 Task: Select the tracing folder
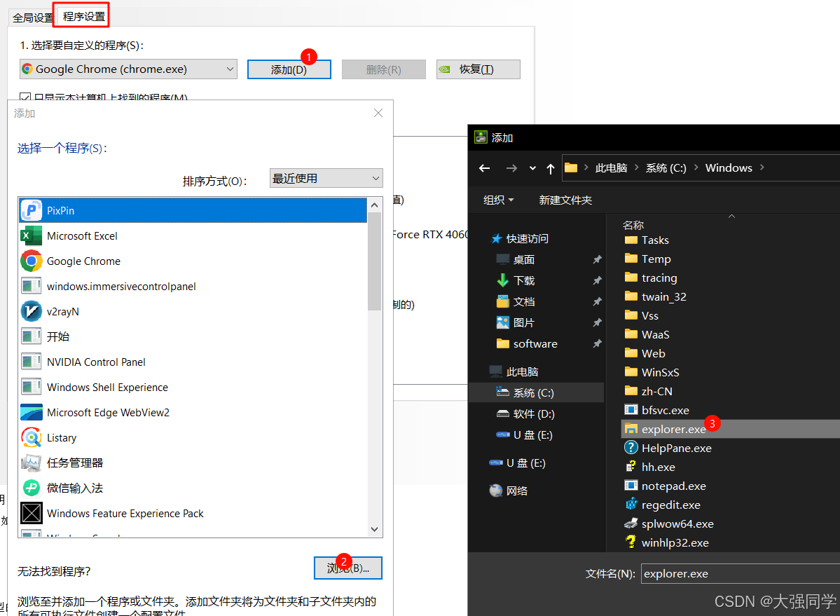(x=659, y=278)
